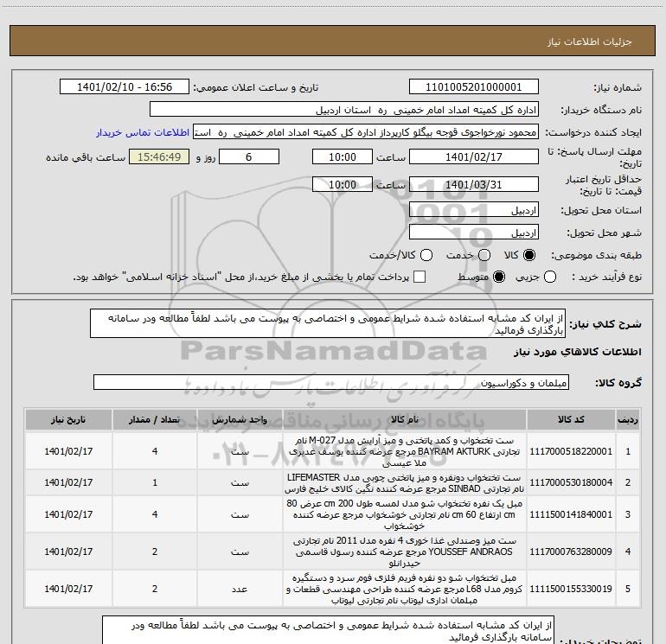This screenshot has width=666, height=644.
Task: Click the price validity date 1401/03/31 field
Action: point(474,184)
